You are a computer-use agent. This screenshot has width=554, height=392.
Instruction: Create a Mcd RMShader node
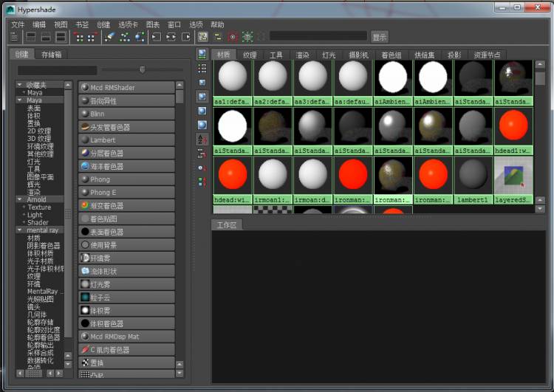click(x=126, y=88)
